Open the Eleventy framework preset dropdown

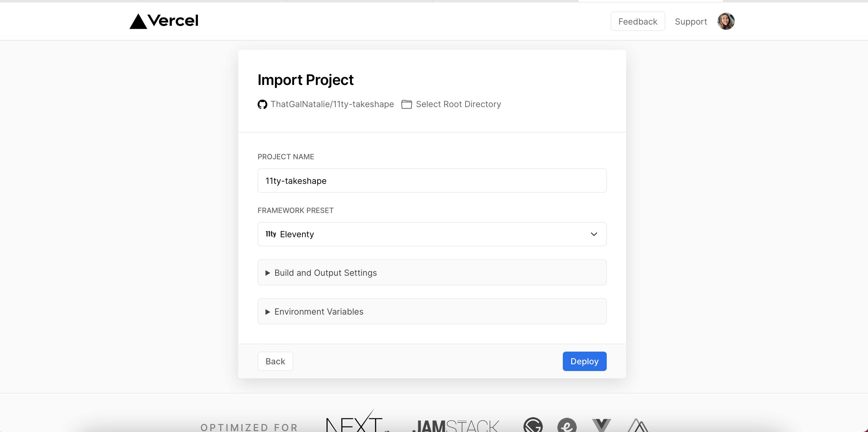pos(432,234)
